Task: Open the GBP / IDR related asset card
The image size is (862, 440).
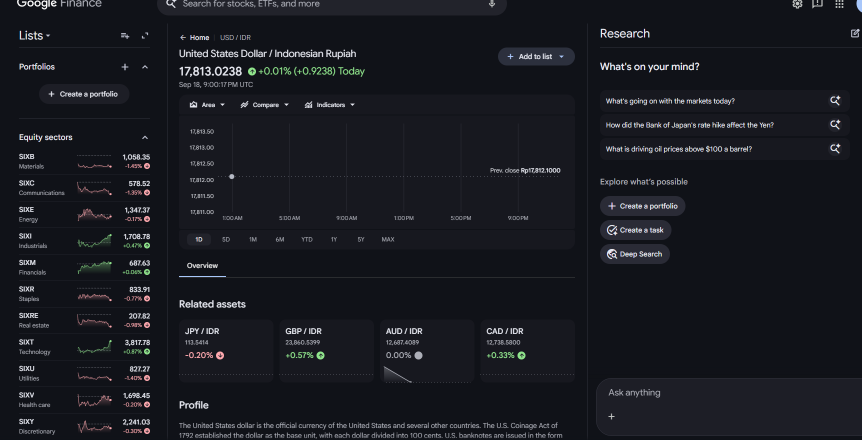Action: [327, 351]
